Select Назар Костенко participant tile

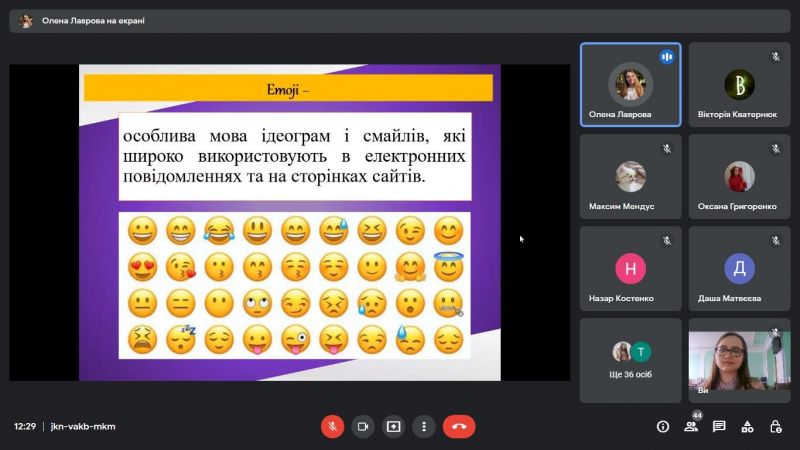click(x=631, y=268)
